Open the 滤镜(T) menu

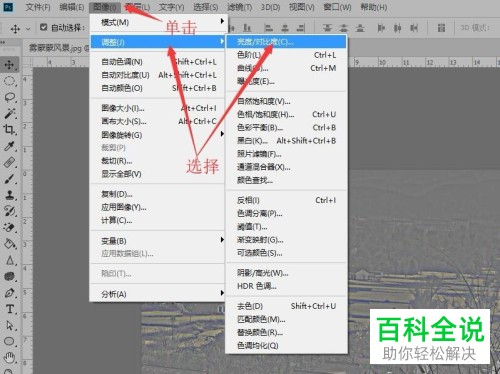pyautogui.click(x=239, y=7)
